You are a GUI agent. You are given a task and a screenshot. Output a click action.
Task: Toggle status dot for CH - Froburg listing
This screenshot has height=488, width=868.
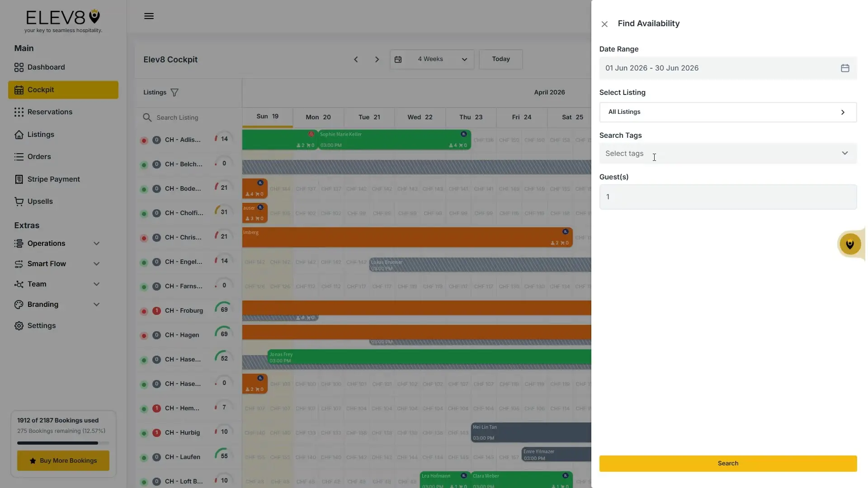(x=144, y=311)
